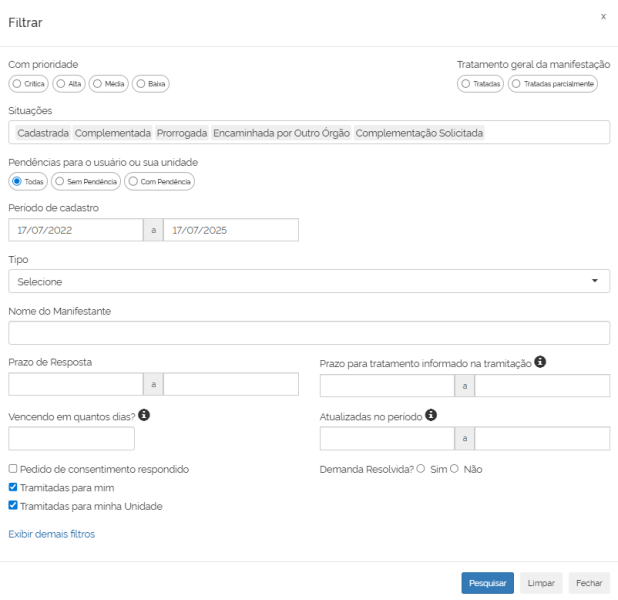
Task: Click info icon beside Prazo para tratamento
Action: (541, 361)
